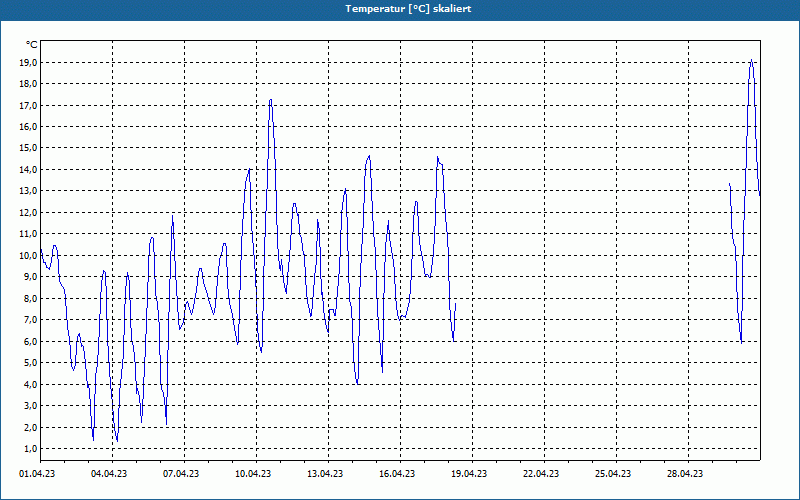
Task: Click the 01.04.23 date label
Action: (x=37, y=474)
